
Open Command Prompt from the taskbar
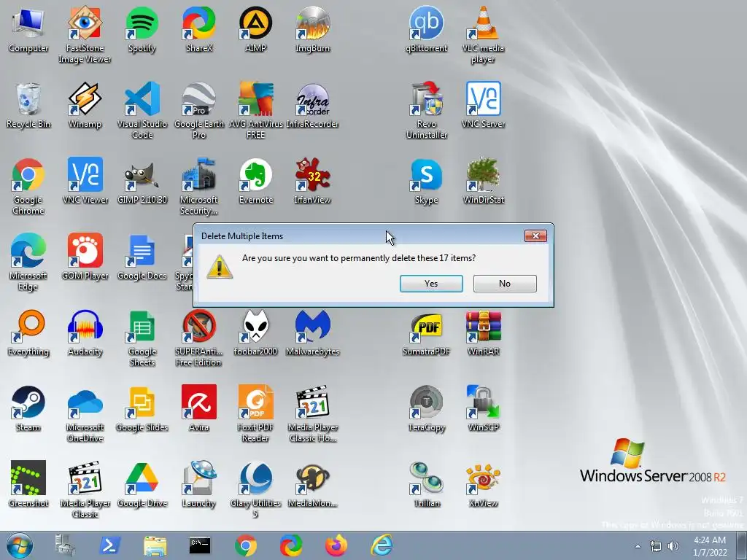tap(200, 545)
